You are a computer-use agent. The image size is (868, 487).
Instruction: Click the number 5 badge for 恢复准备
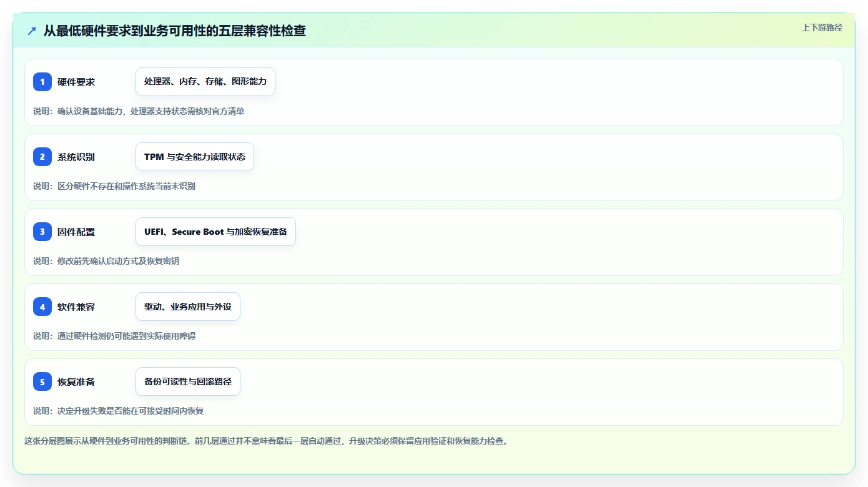pos(42,381)
